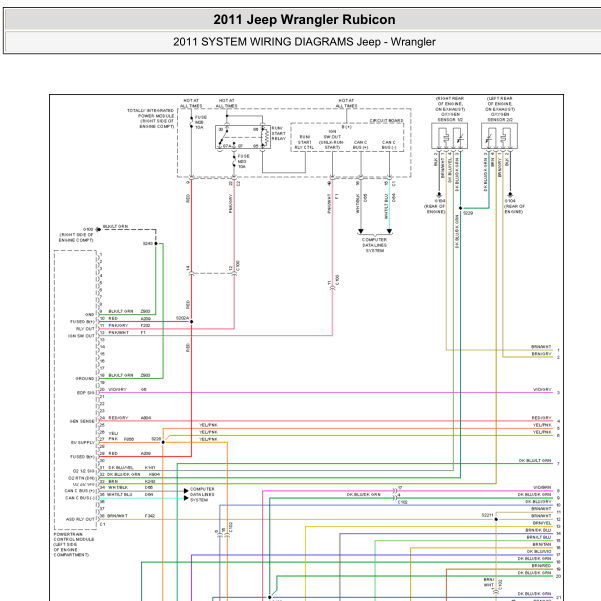Click the S243 splice dot
The width and height of the screenshot is (601, 601).
click(x=156, y=243)
